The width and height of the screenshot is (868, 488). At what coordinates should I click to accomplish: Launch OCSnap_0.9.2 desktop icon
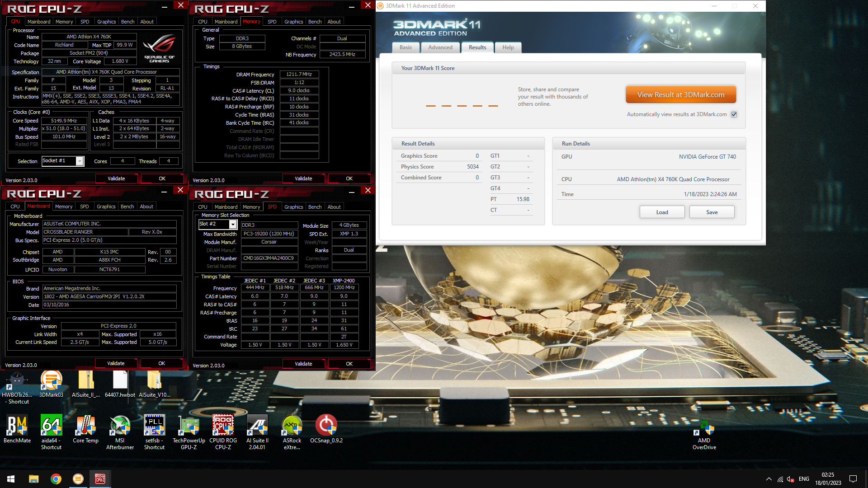326,429
